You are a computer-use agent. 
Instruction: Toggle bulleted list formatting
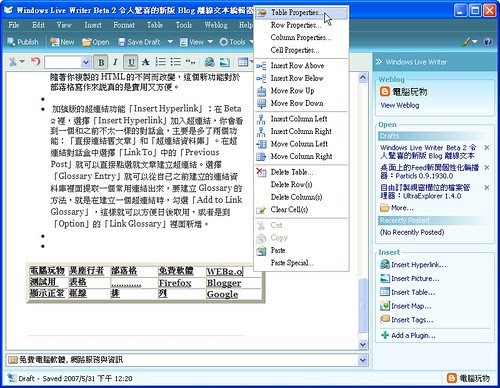click(x=176, y=62)
